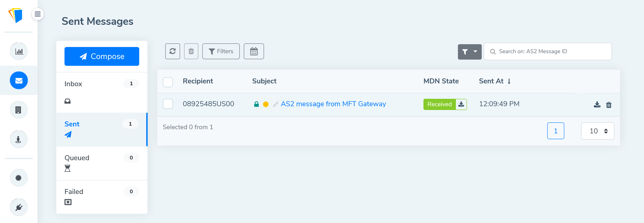Open the building partners sidebar icon
The height and width of the screenshot is (223, 644).
tap(19, 110)
